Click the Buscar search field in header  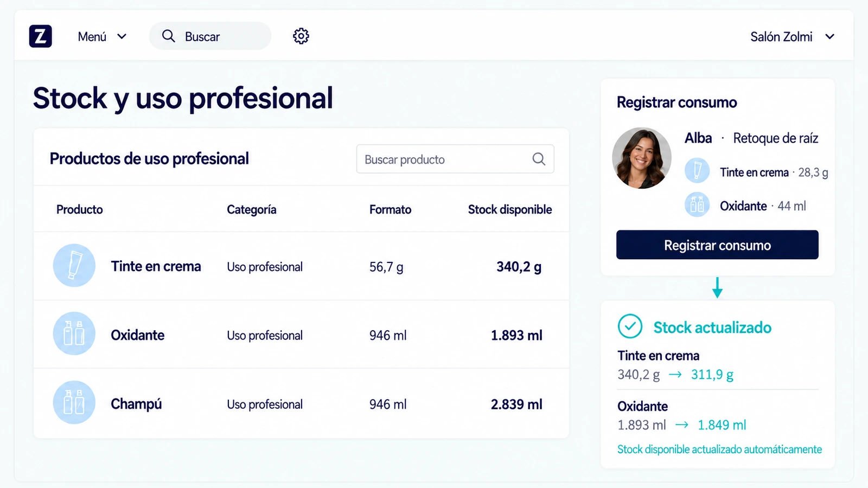(x=210, y=36)
